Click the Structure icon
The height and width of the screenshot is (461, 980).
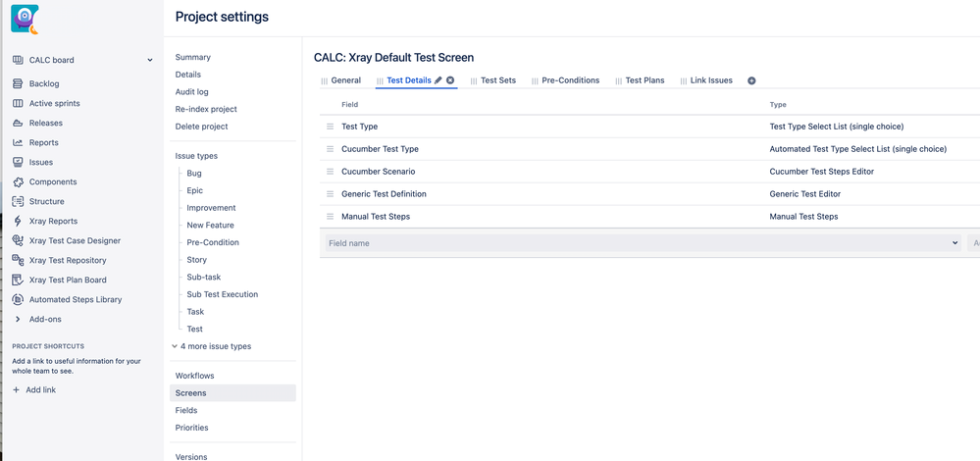(18, 201)
